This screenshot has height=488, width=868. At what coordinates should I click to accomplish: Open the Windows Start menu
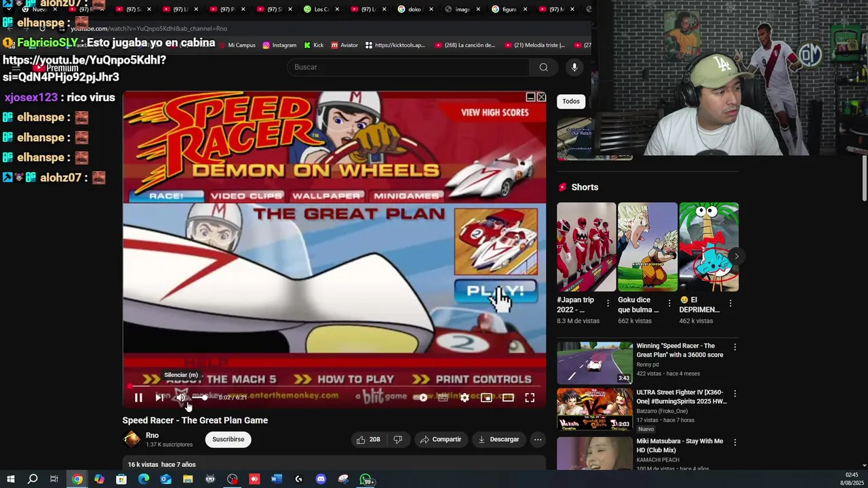pyautogui.click(x=10, y=479)
